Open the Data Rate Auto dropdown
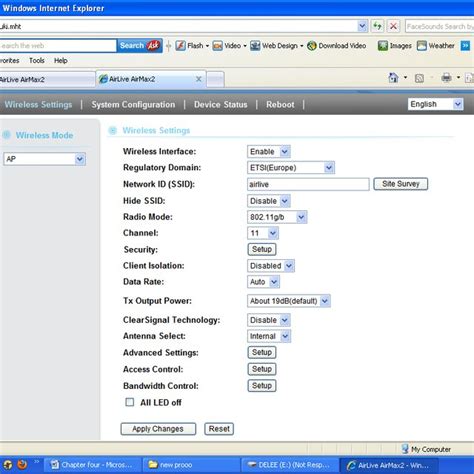The height and width of the screenshot is (474, 474). [263, 282]
